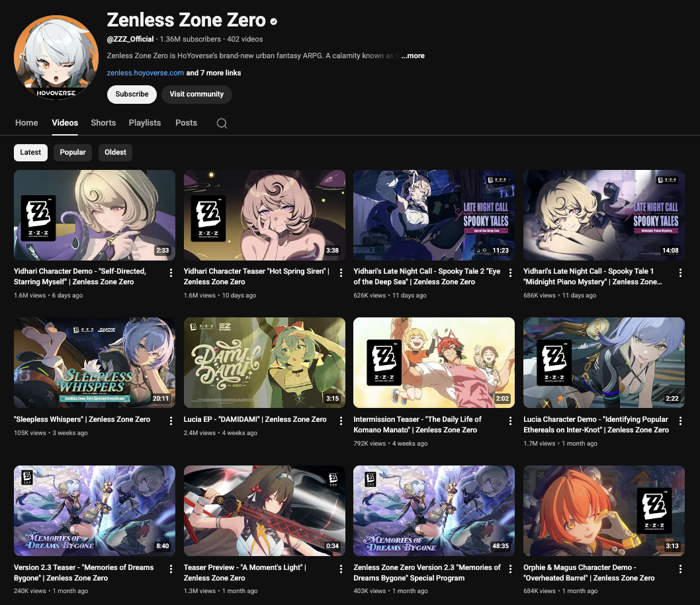700x605 pixels.
Task: Play the 20:11 Sleepless Whispers thumbnail
Action: coord(95,363)
